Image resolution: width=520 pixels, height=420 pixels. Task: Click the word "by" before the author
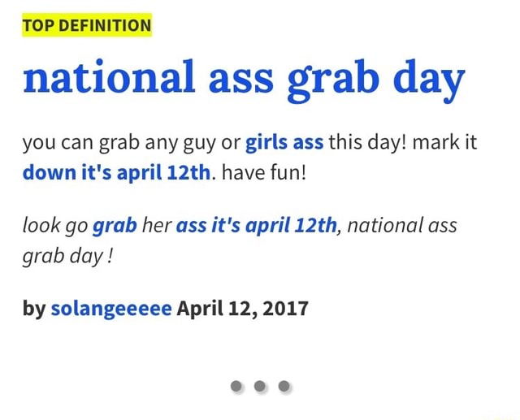tap(34, 309)
